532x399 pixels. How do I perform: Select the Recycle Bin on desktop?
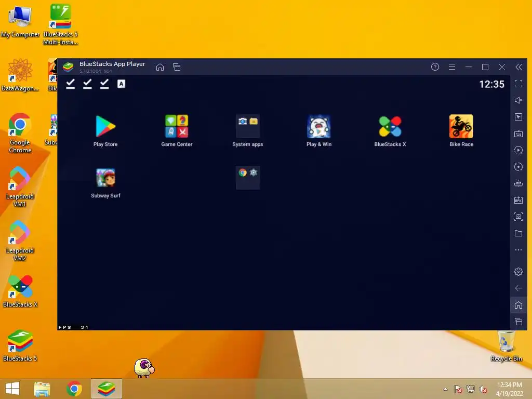coord(506,347)
